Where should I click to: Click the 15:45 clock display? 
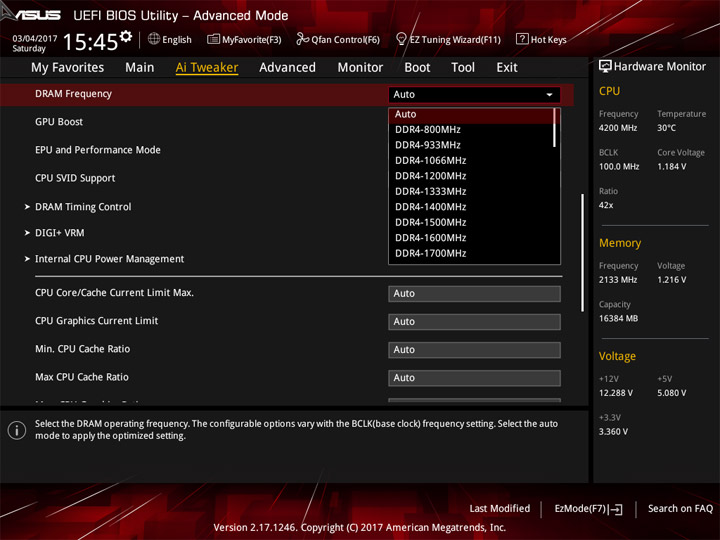(x=90, y=42)
